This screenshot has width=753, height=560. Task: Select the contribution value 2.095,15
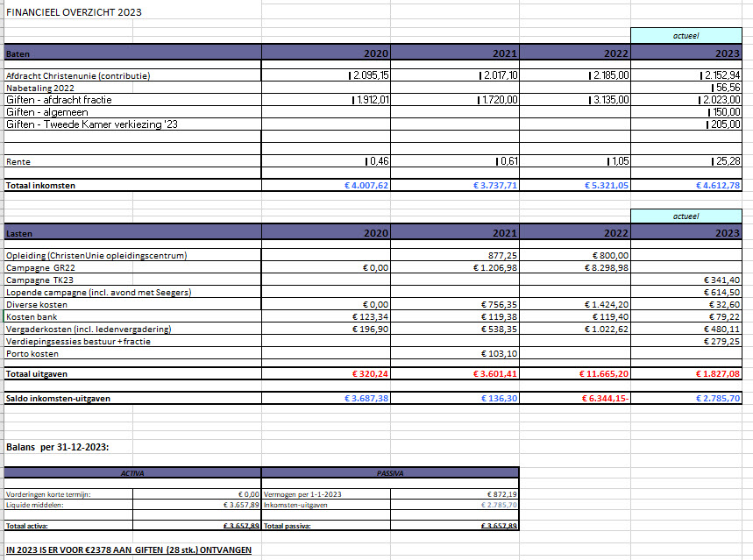click(369, 75)
